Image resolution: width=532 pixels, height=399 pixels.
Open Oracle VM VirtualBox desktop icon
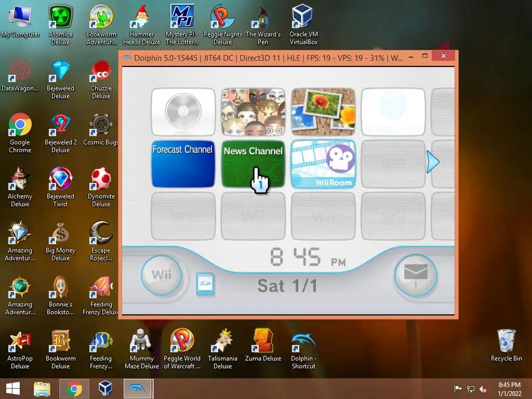pos(303,24)
